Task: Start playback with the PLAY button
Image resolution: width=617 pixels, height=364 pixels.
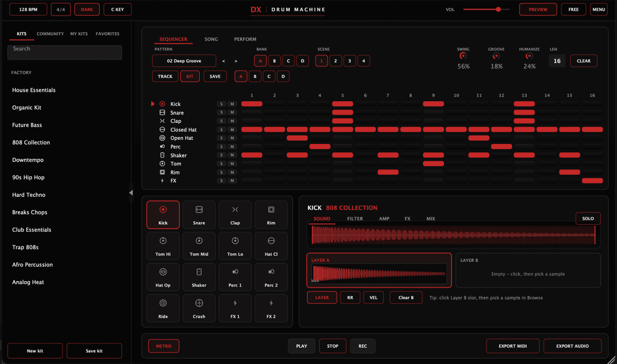Action: click(x=302, y=346)
